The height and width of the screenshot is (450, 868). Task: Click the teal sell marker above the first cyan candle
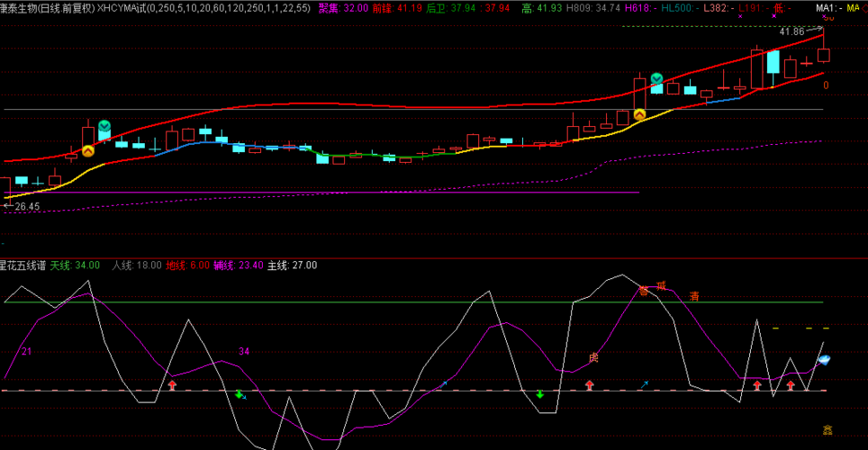point(104,126)
